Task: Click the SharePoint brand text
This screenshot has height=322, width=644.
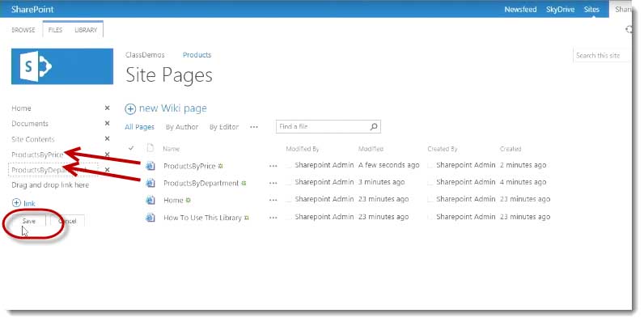Action: pos(32,9)
